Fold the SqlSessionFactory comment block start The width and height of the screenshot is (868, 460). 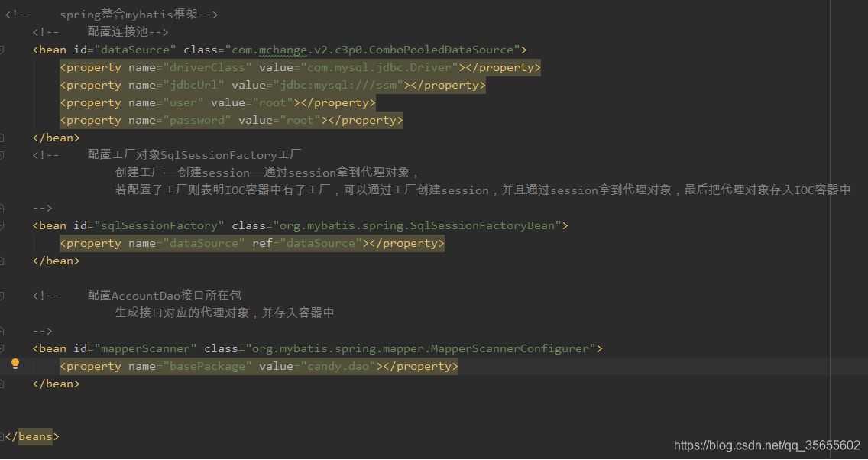point(2,155)
